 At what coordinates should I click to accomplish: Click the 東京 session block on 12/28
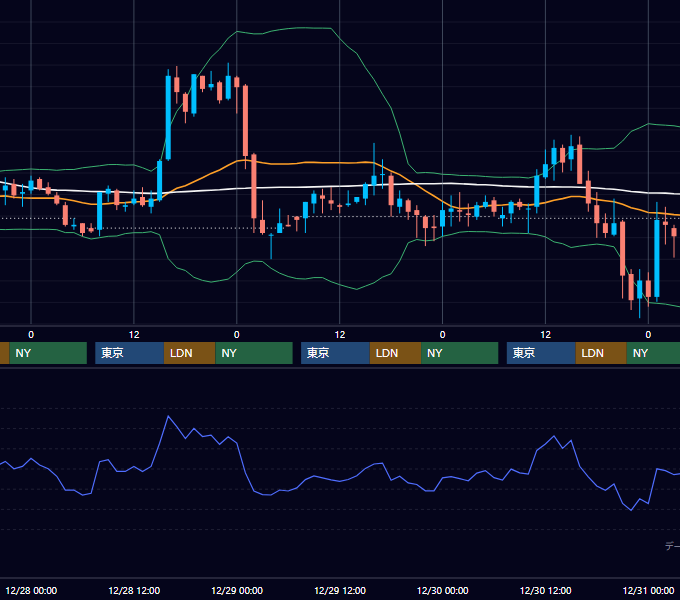pos(129,353)
